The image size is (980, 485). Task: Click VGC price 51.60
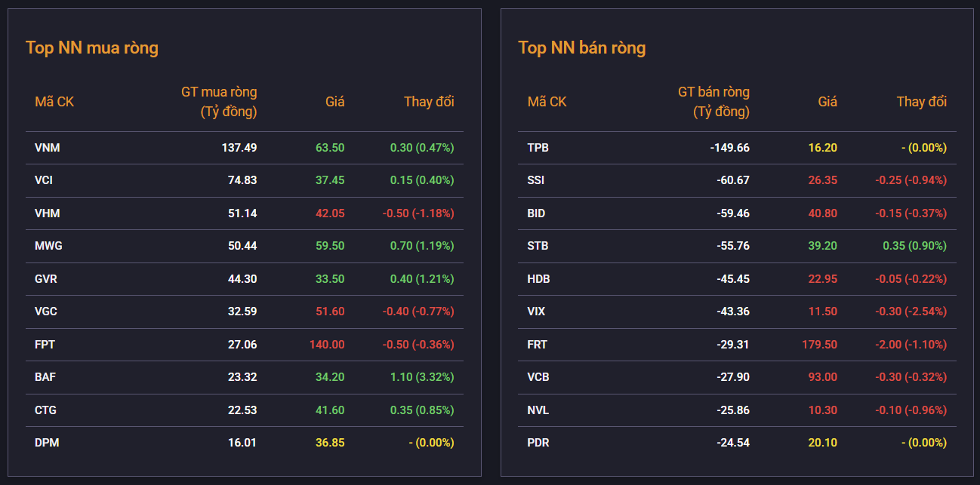point(330,312)
